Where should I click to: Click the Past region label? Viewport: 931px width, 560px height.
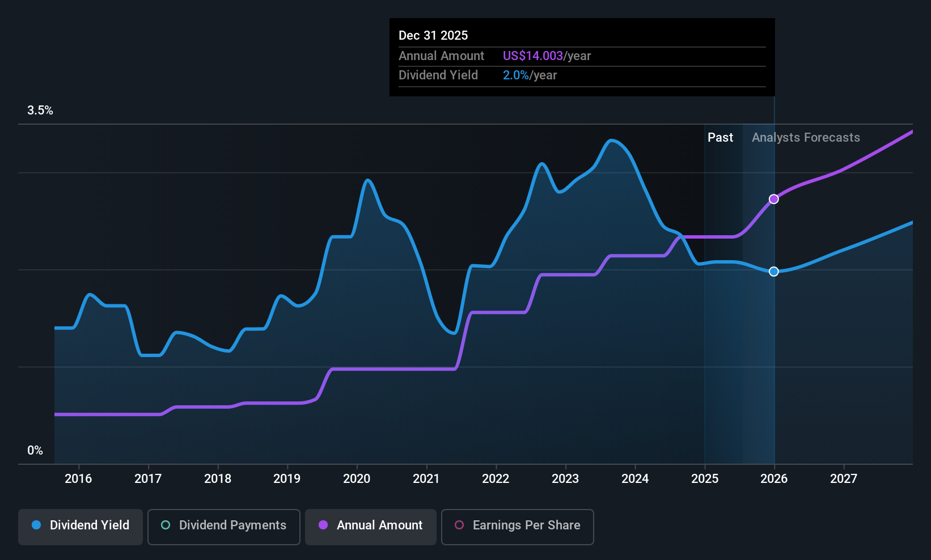point(720,138)
